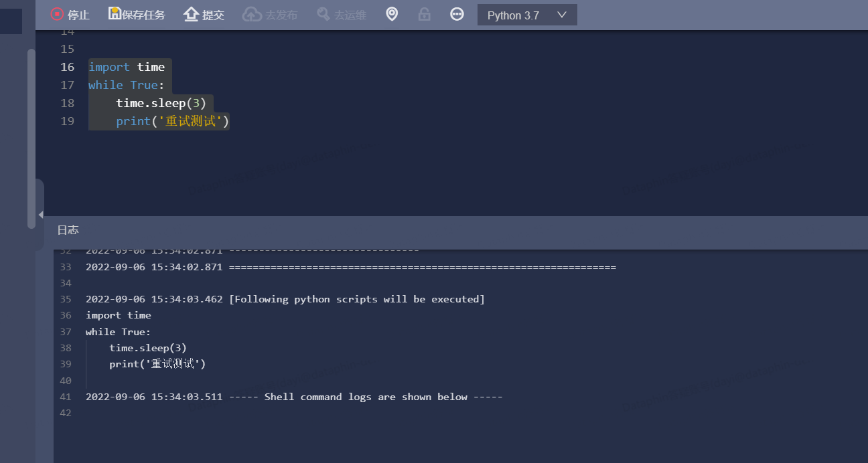Open the ellipsis more-options icon

click(457, 14)
